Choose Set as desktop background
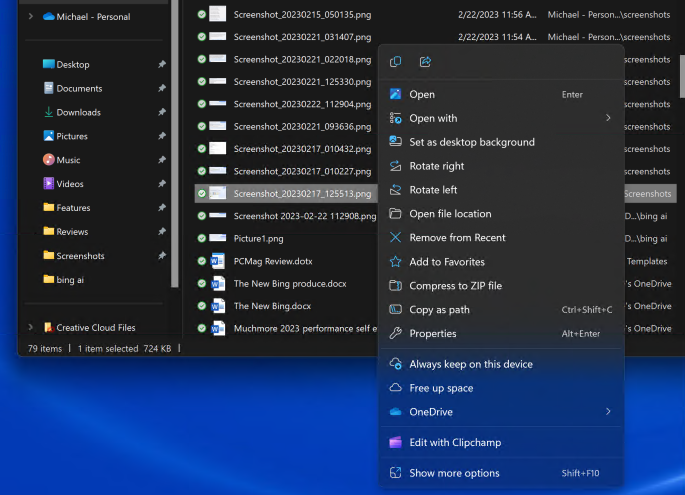Image resolution: width=685 pixels, height=495 pixels. 471,142
